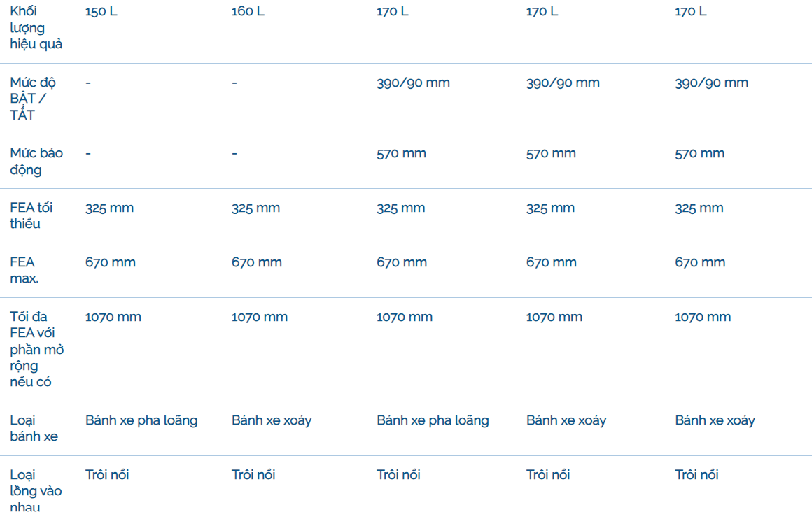812x512 pixels.
Task: Click the leftmost '390/90 mm' value
Action: (x=413, y=83)
